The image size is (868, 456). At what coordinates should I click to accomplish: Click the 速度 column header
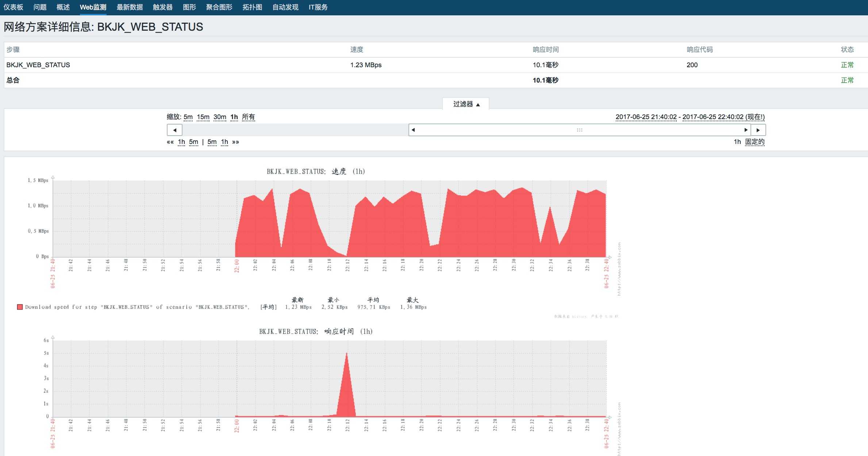[x=357, y=50]
